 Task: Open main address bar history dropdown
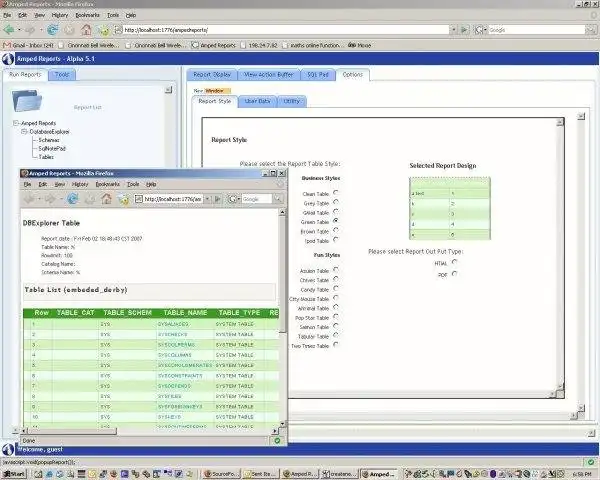point(453,29)
